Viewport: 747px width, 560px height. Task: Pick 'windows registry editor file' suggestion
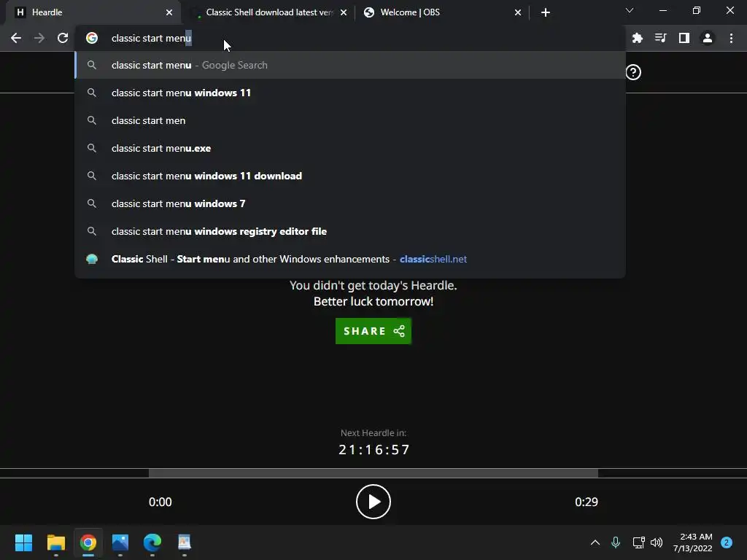click(350, 231)
